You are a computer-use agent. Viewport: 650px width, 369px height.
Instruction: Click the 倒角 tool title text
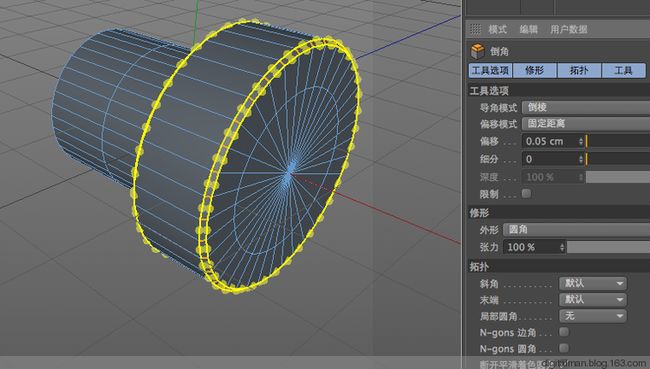click(499, 51)
